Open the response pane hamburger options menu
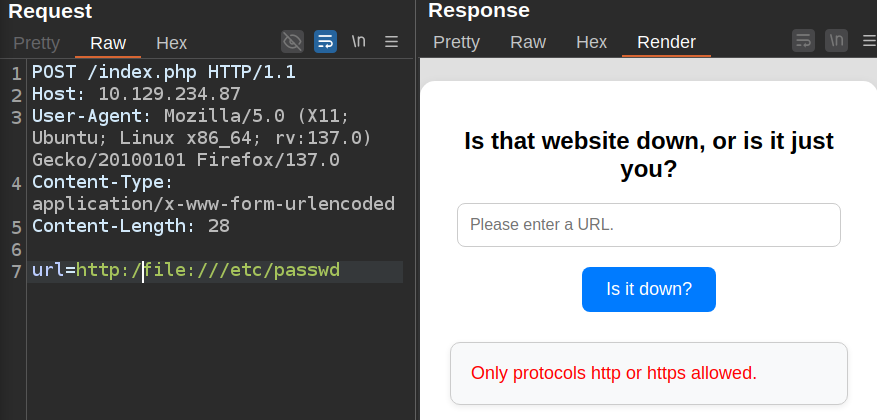The image size is (877, 420). 866,41
